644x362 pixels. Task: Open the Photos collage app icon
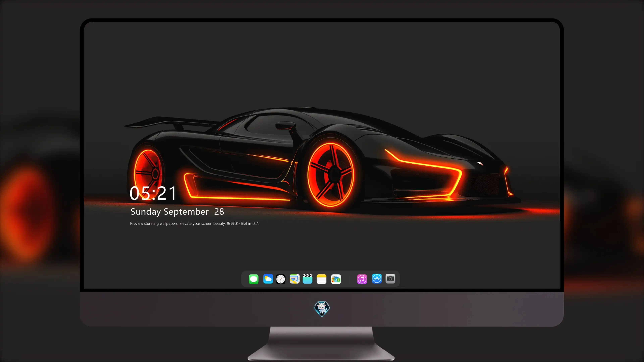tap(336, 279)
